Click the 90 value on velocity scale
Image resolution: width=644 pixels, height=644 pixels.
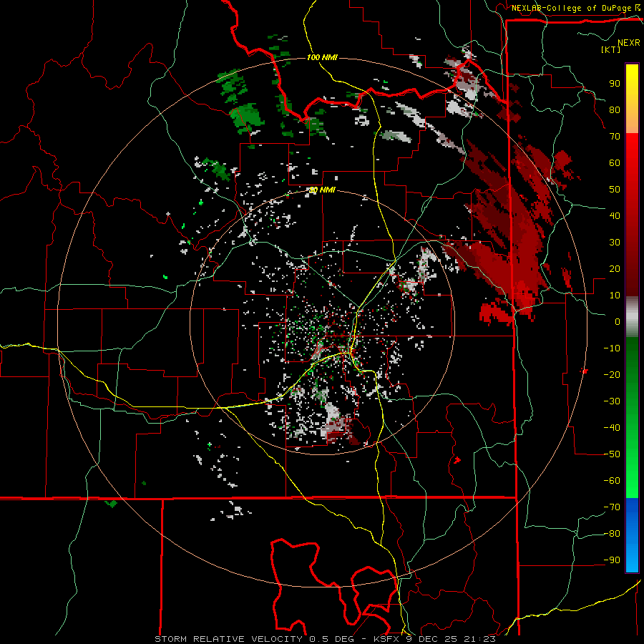[x=615, y=84]
